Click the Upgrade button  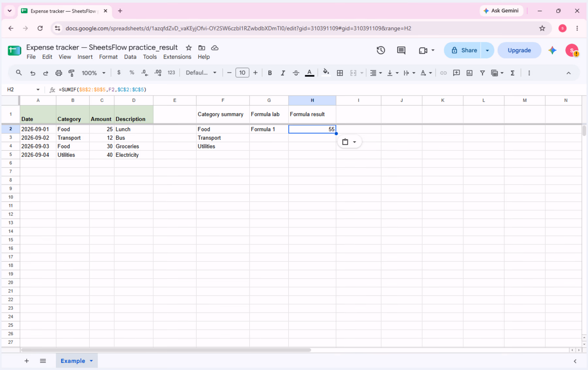519,50
